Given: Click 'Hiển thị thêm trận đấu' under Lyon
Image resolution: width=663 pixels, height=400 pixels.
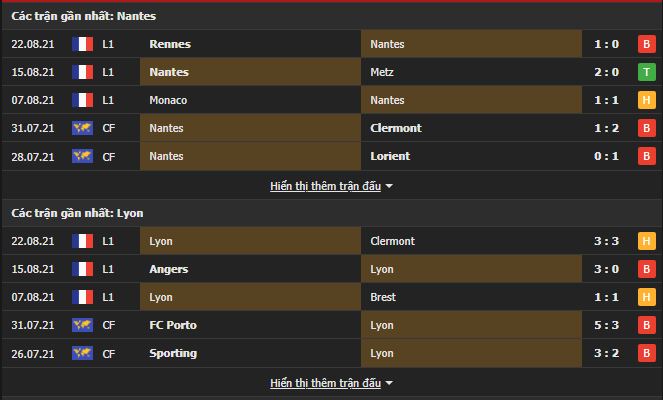Looking at the screenshot, I should [x=325, y=383].
